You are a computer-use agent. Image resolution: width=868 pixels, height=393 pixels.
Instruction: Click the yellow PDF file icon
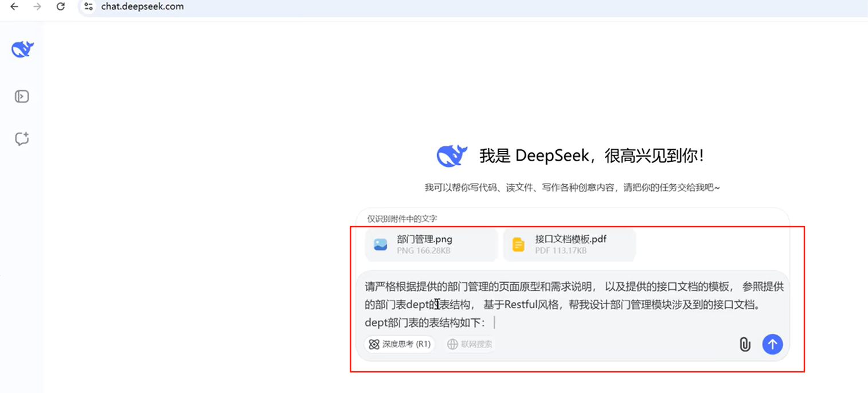(x=518, y=245)
